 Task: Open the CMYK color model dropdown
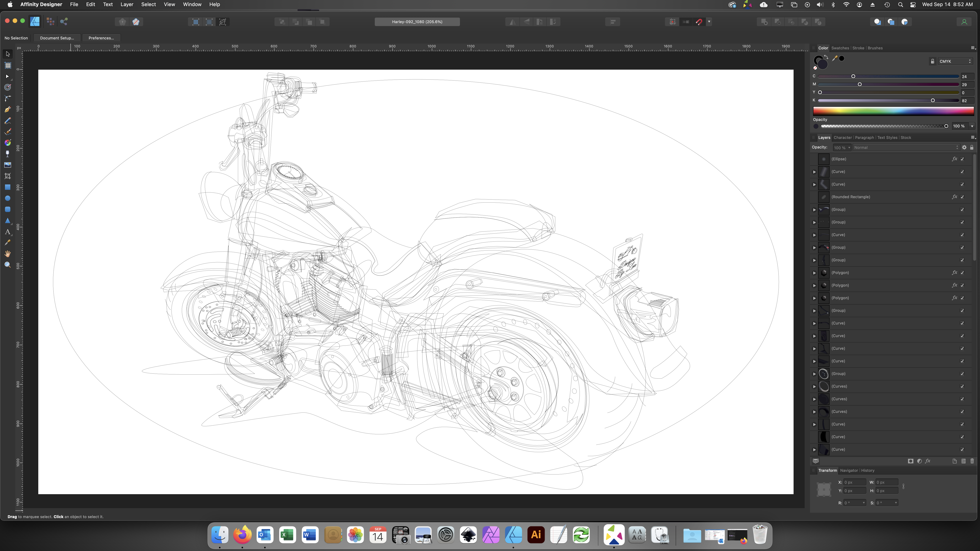(955, 61)
